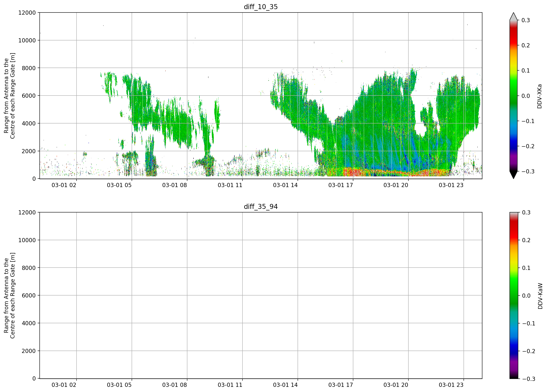Click the diff_10_35 plot title

(x=261, y=7)
